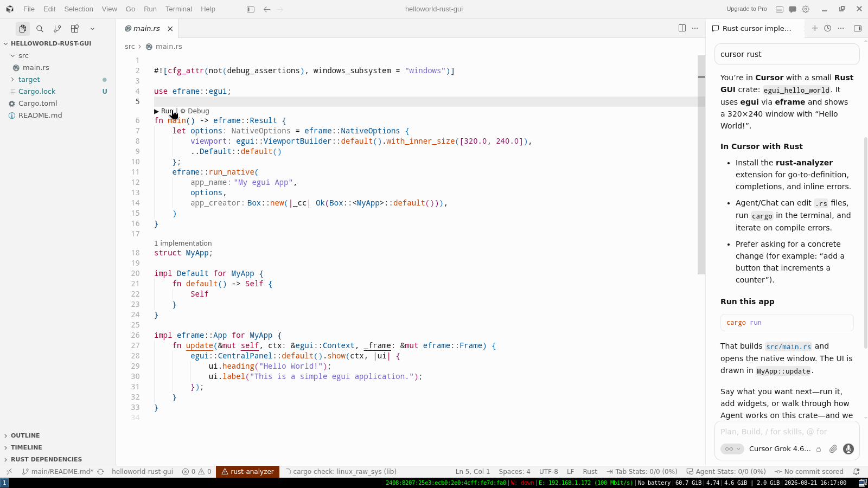Click the 1 implementation code lens

(183, 243)
